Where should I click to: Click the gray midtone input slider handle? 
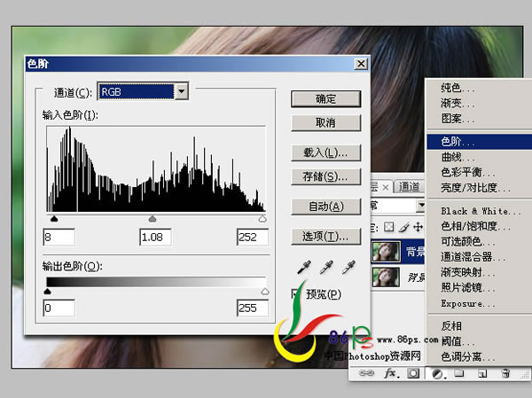[153, 218]
